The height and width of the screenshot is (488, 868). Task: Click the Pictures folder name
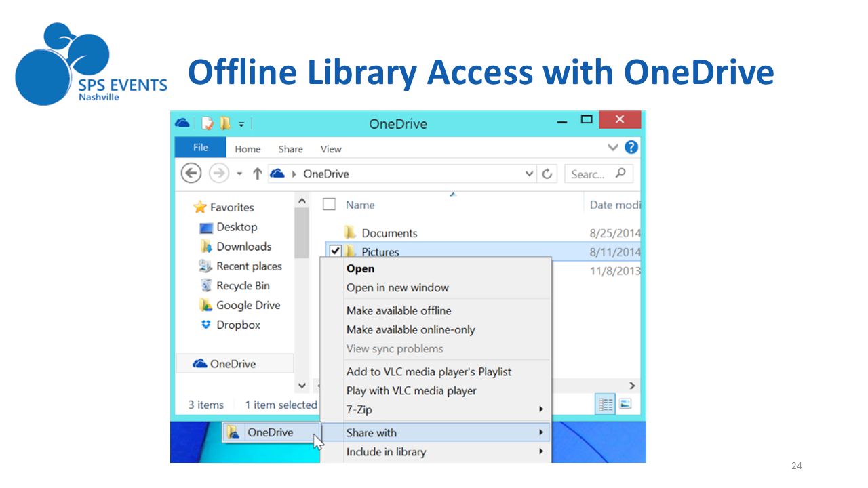click(x=380, y=252)
